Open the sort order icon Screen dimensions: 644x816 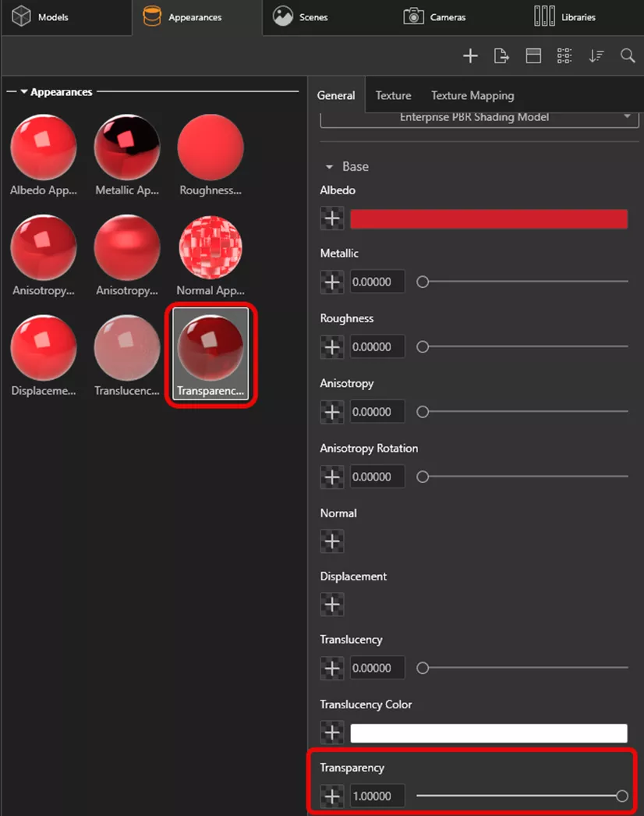pyautogui.click(x=596, y=55)
